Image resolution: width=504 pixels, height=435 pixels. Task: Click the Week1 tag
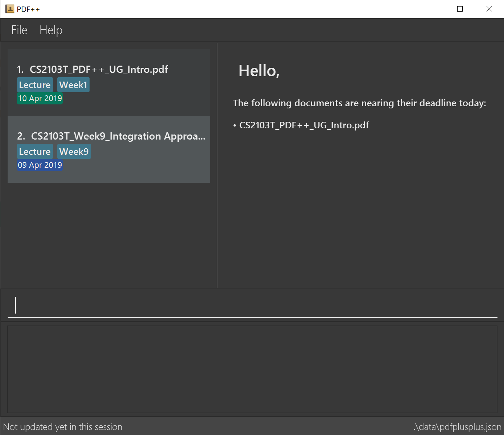click(73, 85)
